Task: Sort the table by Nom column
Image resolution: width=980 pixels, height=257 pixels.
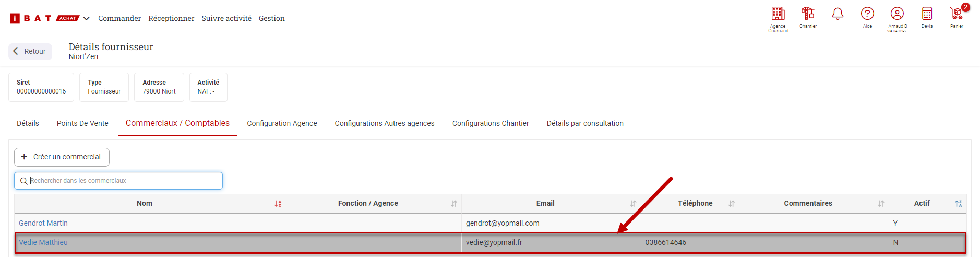Action: click(x=278, y=204)
